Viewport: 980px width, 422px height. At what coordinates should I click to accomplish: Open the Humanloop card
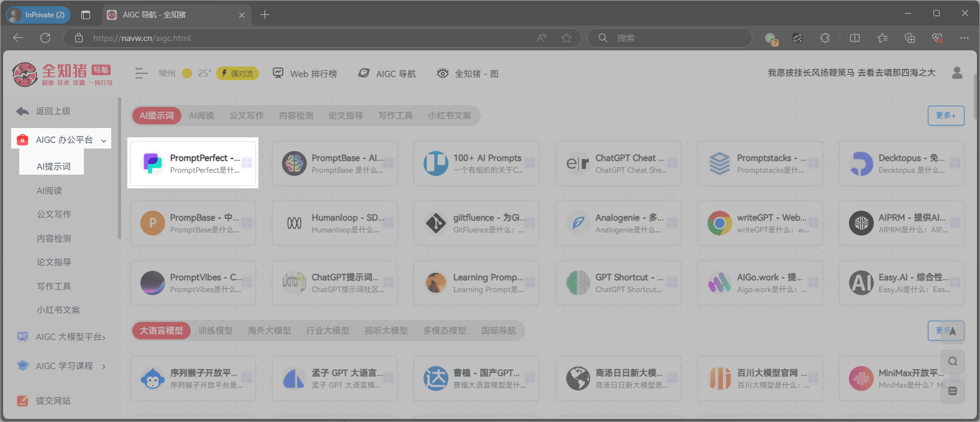[x=335, y=223]
